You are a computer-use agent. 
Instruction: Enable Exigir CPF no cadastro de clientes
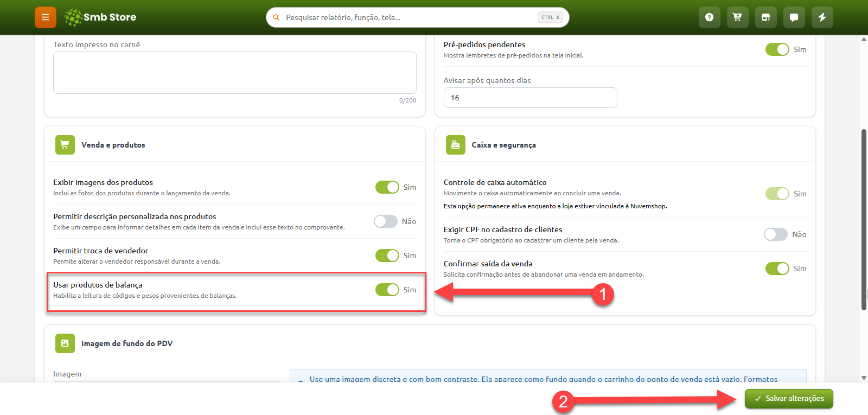point(776,234)
